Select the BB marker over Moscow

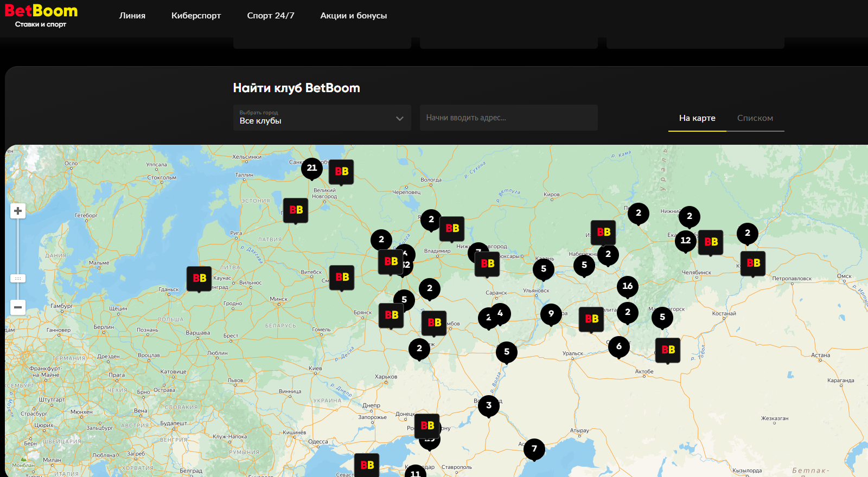pos(391,262)
